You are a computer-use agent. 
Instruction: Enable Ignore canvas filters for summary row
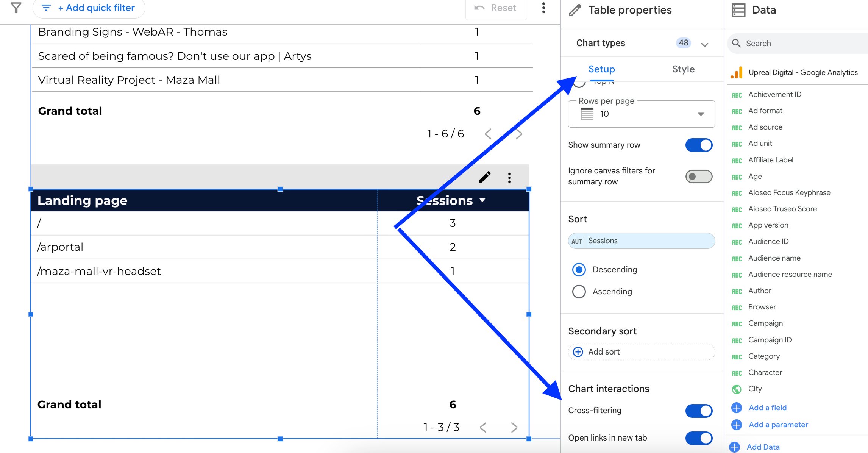pyautogui.click(x=699, y=177)
